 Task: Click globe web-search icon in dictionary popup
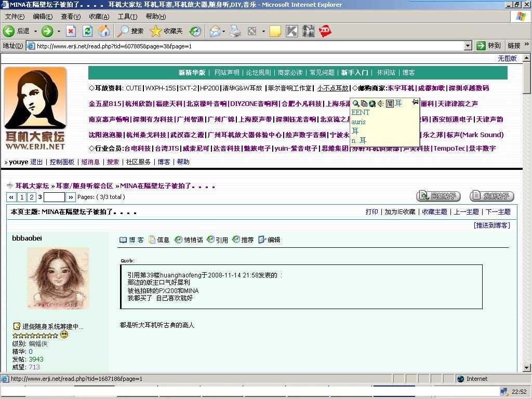pos(372,103)
